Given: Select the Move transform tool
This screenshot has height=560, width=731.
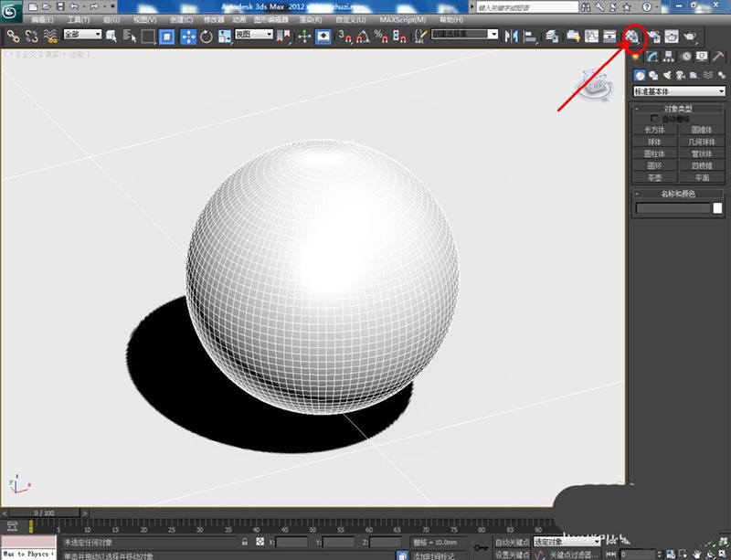Looking at the screenshot, I should coord(188,37).
